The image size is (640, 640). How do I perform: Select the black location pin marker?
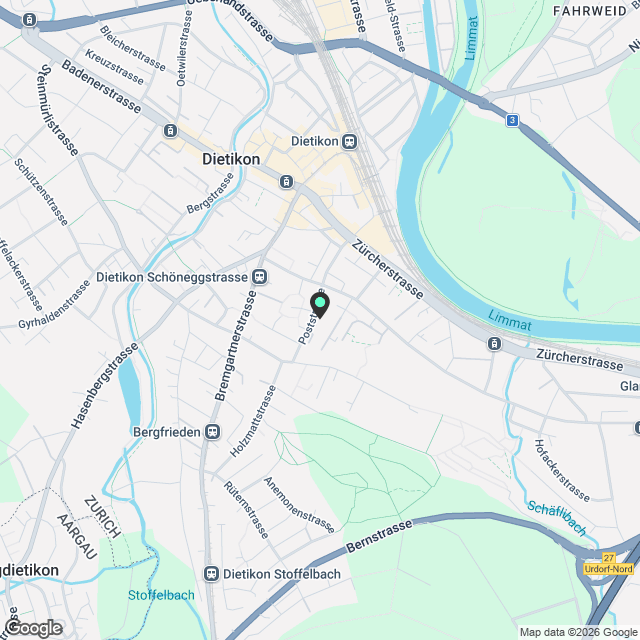[320, 306]
